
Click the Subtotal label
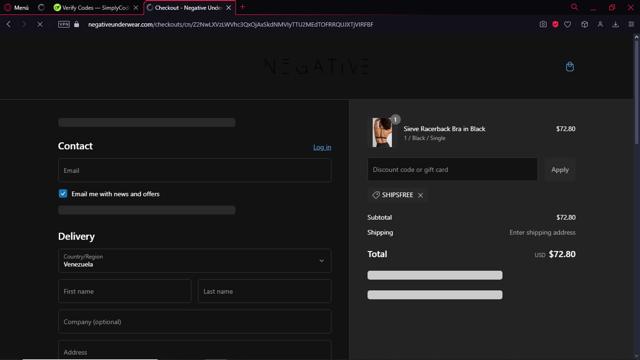pos(380,217)
